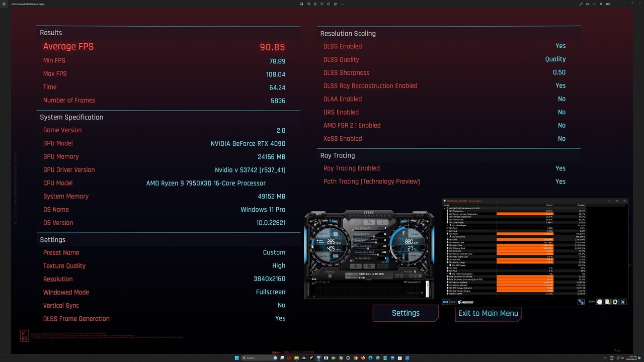Screen dimensions: 644x362
Task: Click HWiNFO clock reset timer icon
Action: 600,302
